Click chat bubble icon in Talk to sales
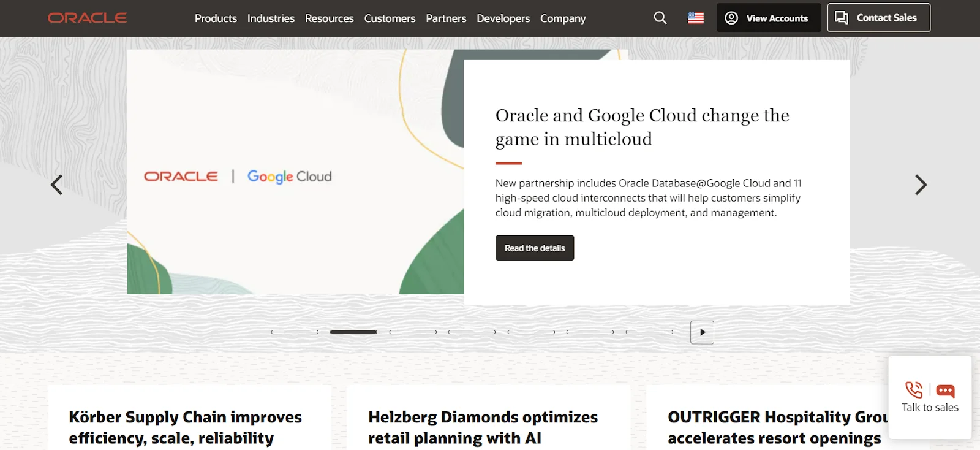This screenshot has width=980, height=450. click(945, 391)
